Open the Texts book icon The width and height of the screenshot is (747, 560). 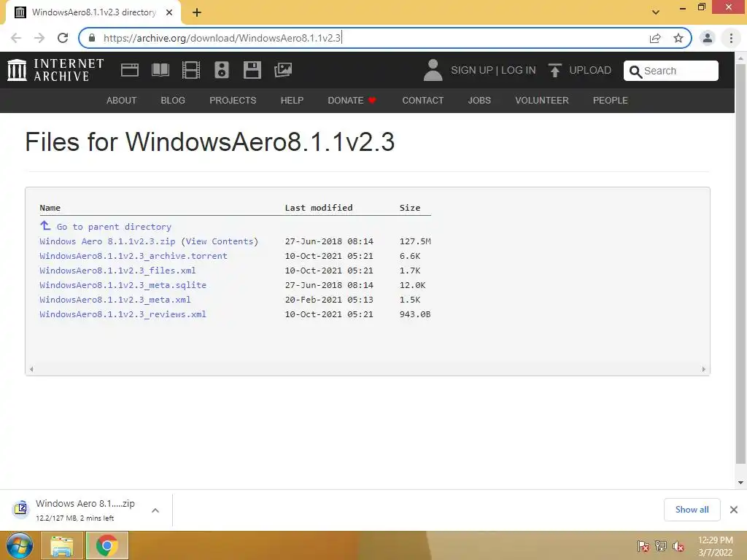(160, 70)
